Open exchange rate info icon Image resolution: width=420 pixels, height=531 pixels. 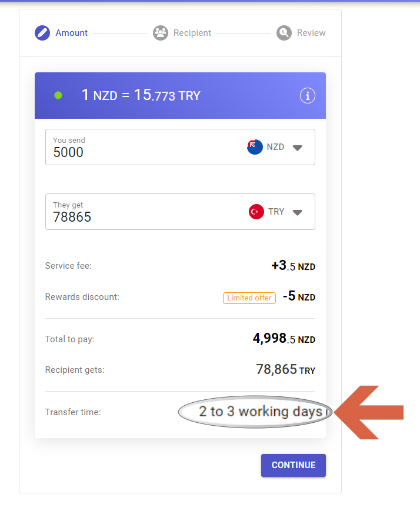tap(308, 96)
